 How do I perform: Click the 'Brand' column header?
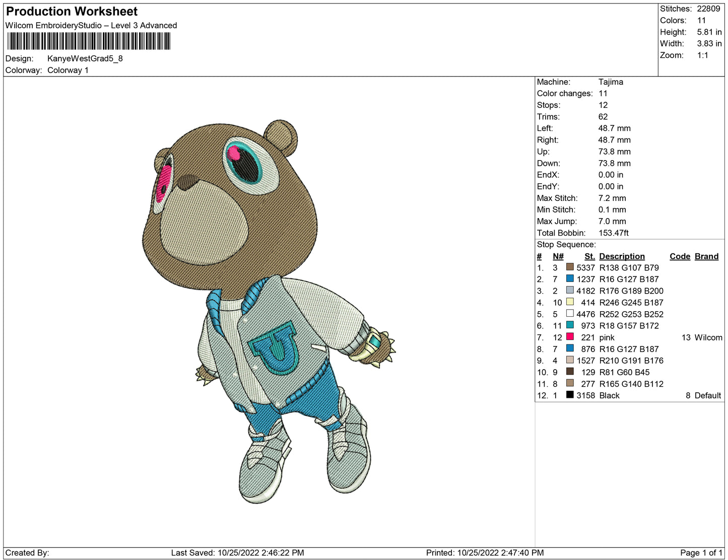pyautogui.click(x=706, y=256)
